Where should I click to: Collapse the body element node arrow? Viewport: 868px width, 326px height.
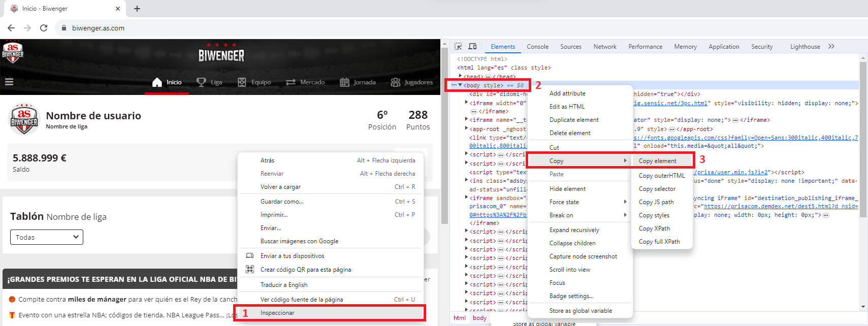coord(460,85)
